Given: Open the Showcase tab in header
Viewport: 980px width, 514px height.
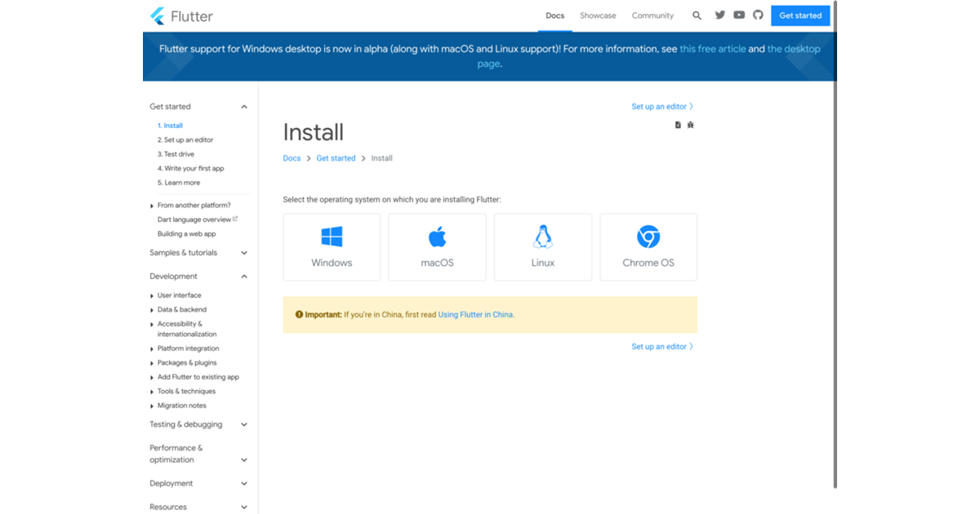Looking at the screenshot, I should point(598,16).
